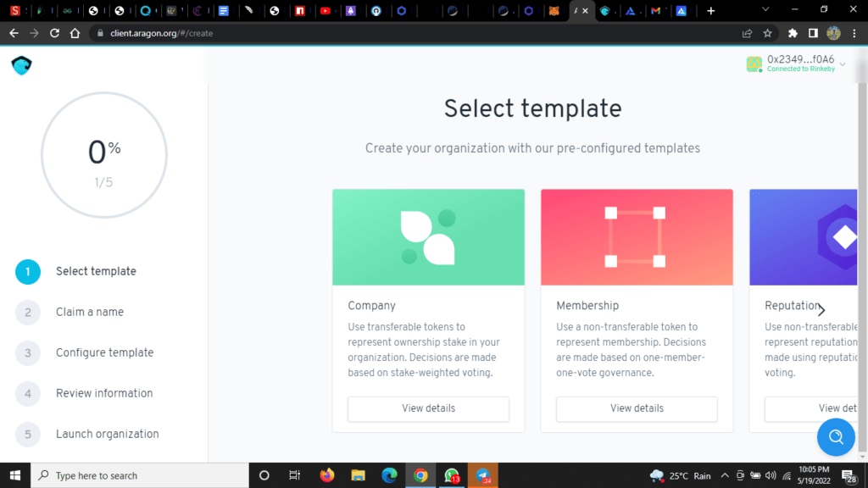The width and height of the screenshot is (868, 488).
Task: Open a new browser tab
Action: pyautogui.click(x=711, y=10)
